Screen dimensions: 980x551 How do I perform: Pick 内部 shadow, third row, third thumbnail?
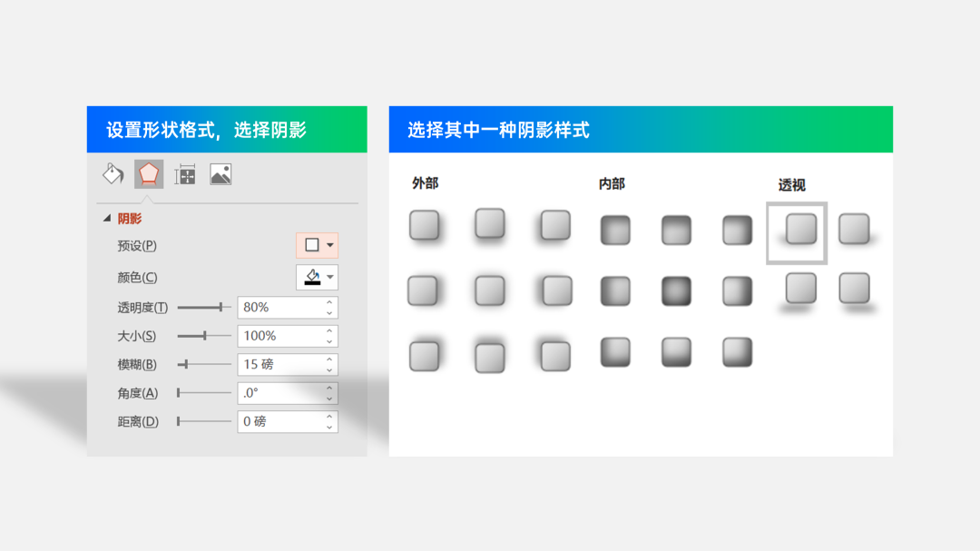point(738,352)
